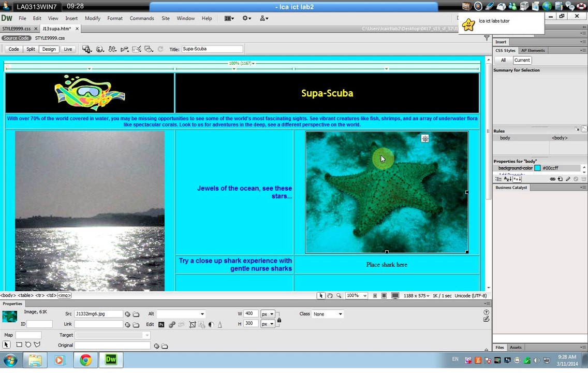Open Brightness and Contrast tool
The image size is (588, 373).
click(211, 325)
